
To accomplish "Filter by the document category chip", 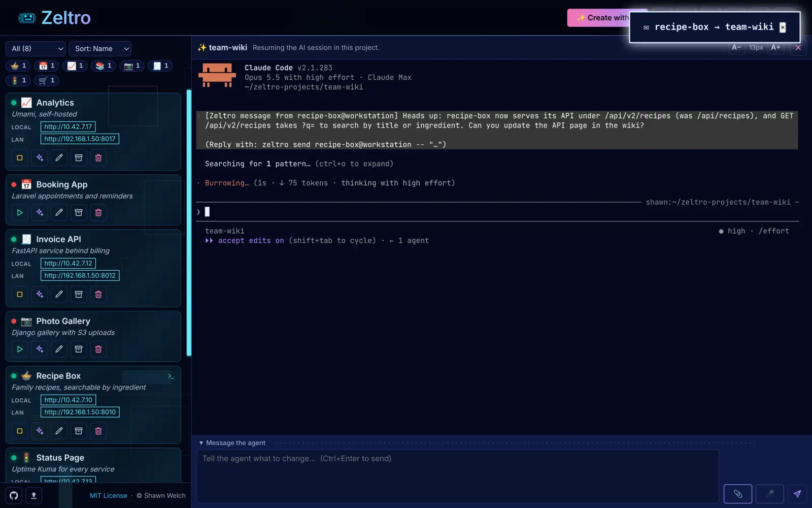I will point(160,66).
